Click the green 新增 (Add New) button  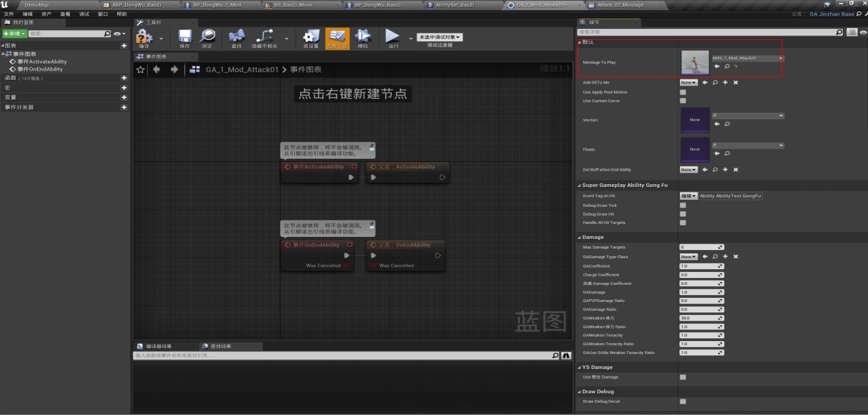(x=14, y=33)
